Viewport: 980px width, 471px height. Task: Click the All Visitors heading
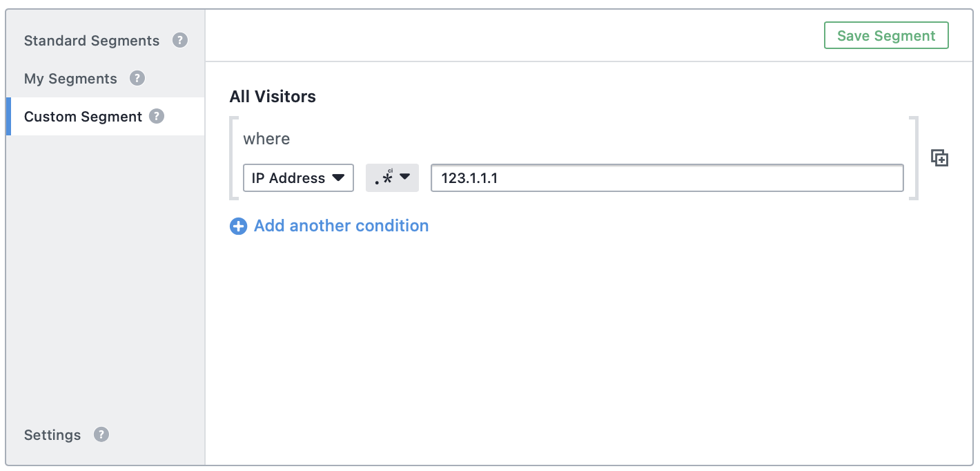tap(273, 97)
